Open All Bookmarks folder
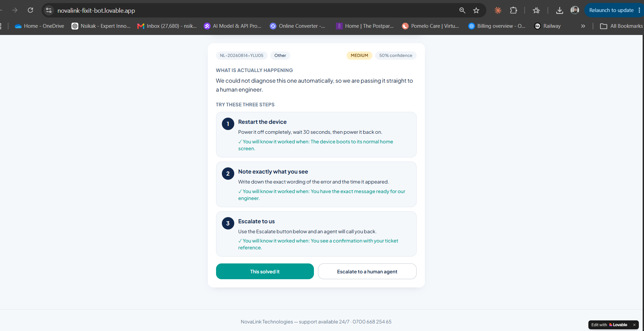The width and height of the screenshot is (644, 331). 621,26
